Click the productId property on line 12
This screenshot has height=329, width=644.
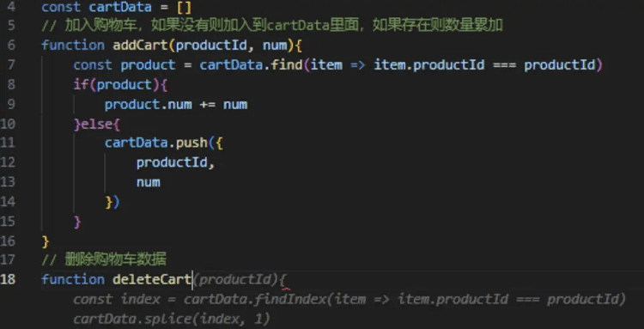(172, 162)
